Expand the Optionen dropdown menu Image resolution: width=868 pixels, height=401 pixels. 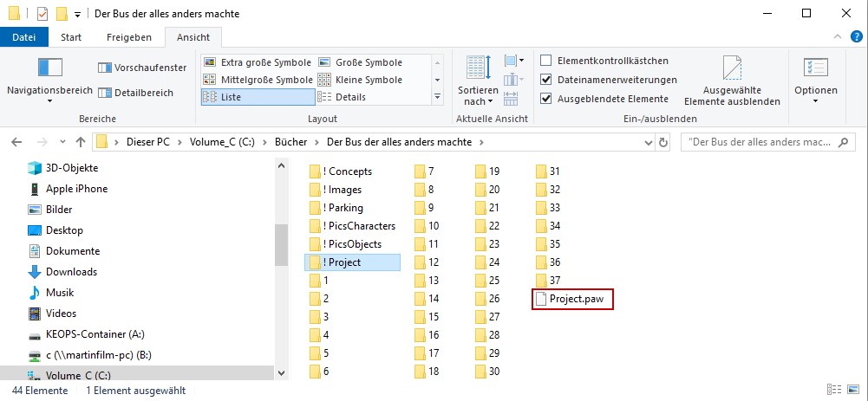coord(815,81)
